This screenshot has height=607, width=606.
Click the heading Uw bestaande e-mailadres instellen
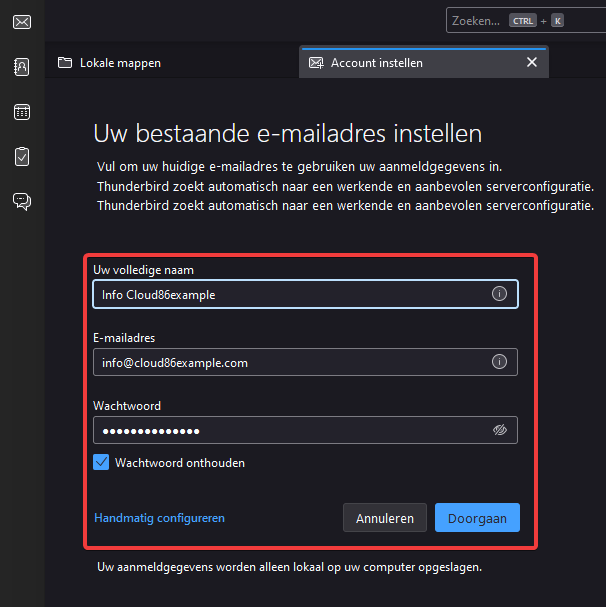[288, 134]
